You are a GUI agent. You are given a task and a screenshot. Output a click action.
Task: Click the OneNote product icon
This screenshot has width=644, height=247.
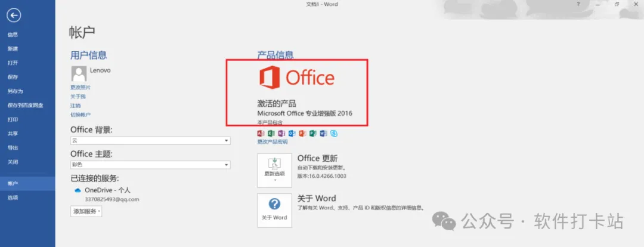pos(281,133)
